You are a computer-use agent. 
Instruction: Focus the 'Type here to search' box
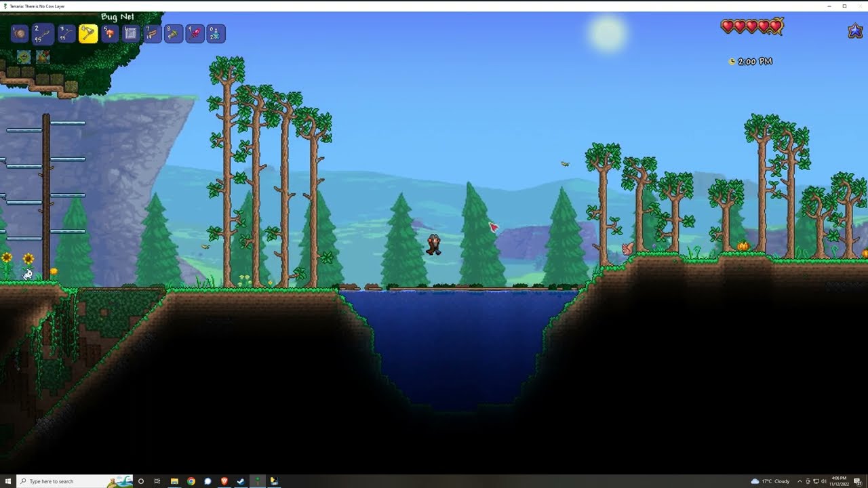(75, 481)
